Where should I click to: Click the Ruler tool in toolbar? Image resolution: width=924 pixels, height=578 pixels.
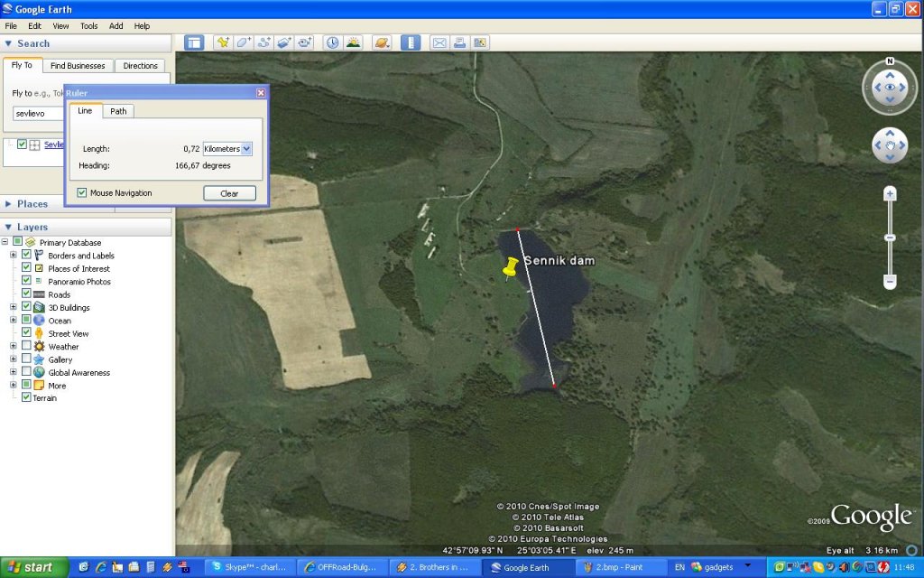click(411, 42)
